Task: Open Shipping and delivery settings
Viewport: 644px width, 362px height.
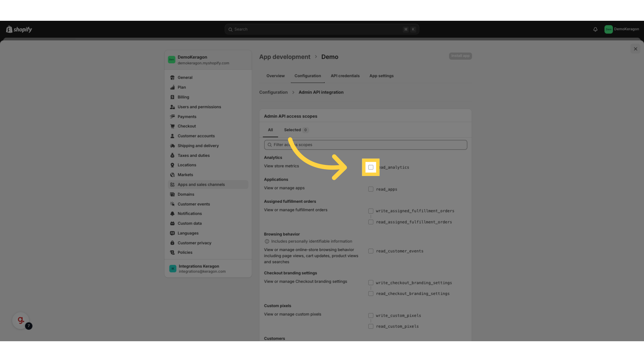Action: pos(208,146)
